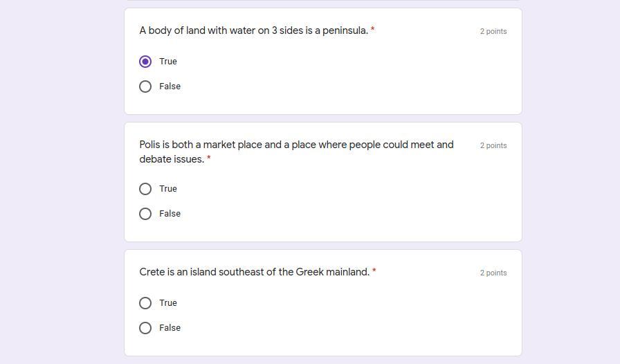Click the "False" label text under the Crete question
620x364 pixels.
(170, 328)
